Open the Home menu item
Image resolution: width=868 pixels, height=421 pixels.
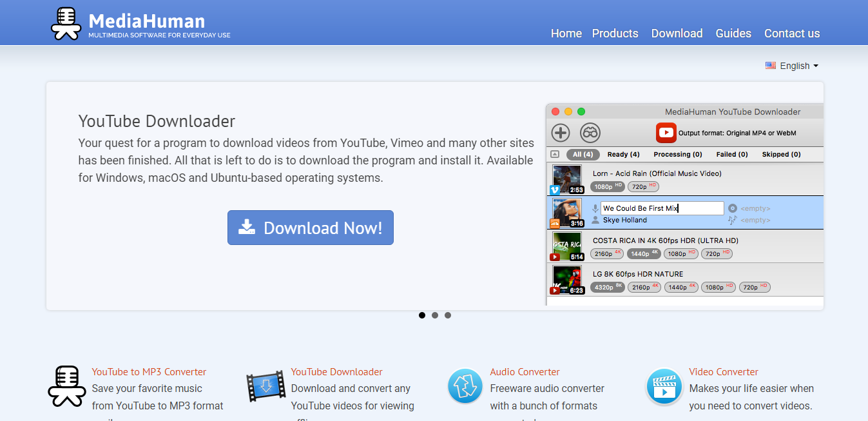(566, 34)
